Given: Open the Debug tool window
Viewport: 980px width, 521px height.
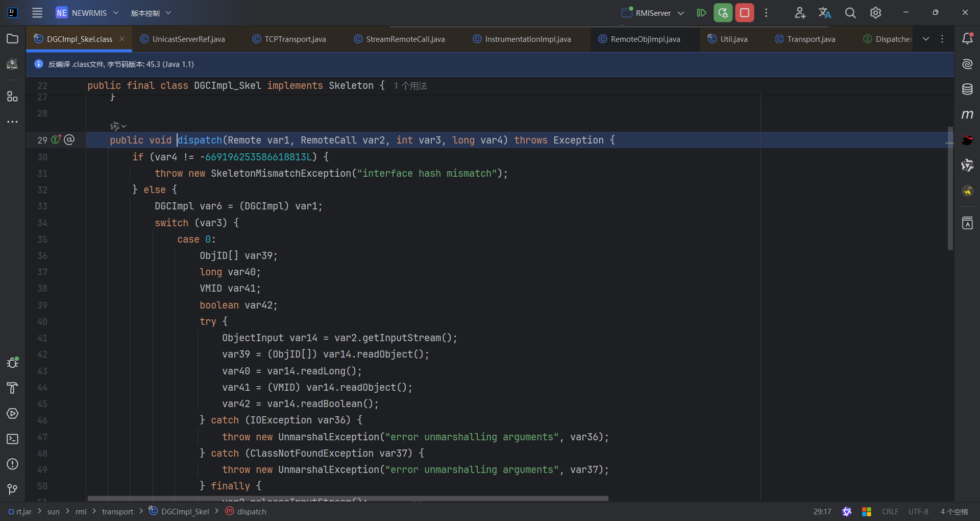Looking at the screenshot, I should [12, 363].
